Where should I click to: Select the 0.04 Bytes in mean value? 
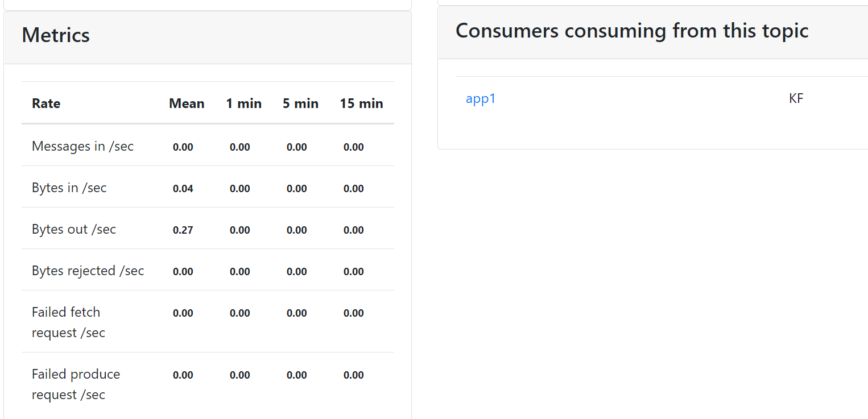[x=183, y=189]
